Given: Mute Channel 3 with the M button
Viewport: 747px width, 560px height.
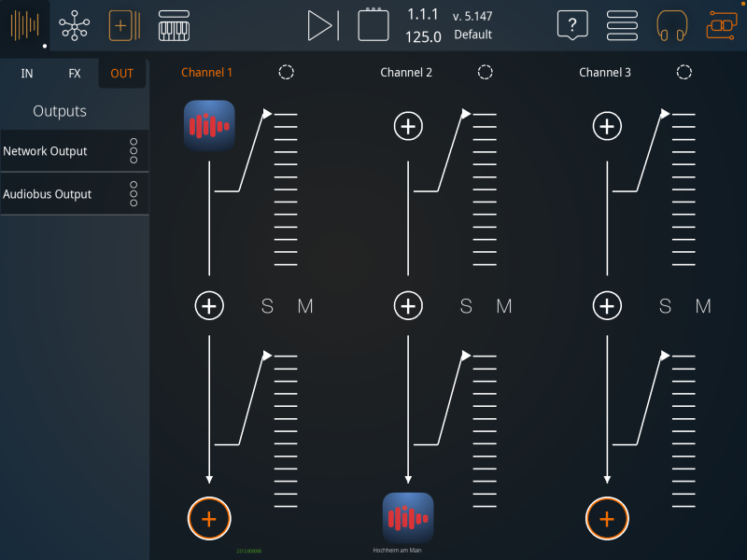Looking at the screenshot, I should (703, 306).
